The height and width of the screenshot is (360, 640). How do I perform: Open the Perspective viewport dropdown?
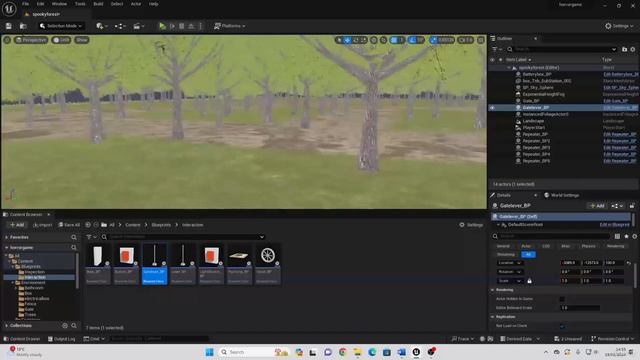(31, 40)
